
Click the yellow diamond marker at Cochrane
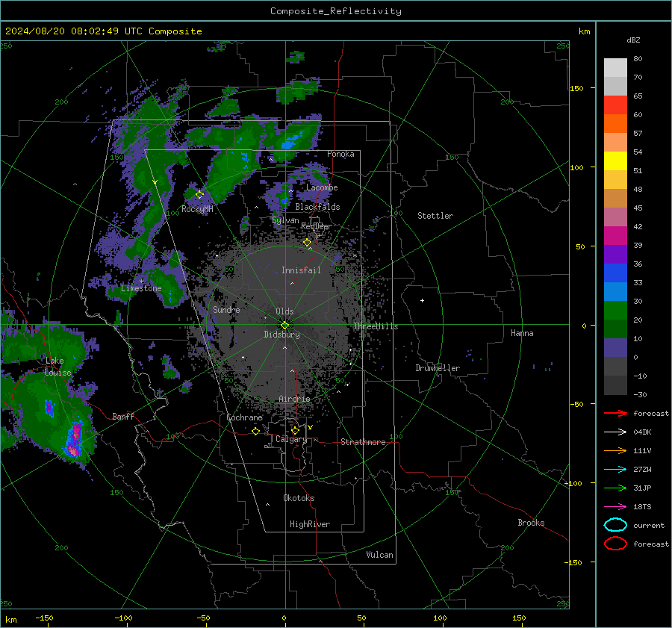(x=256, y=432)
